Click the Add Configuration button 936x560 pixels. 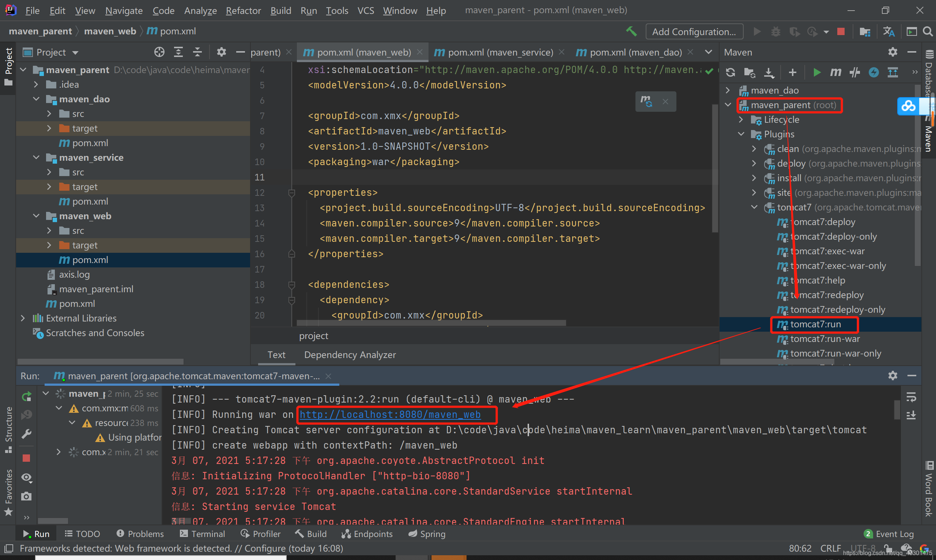coord(694,32)
